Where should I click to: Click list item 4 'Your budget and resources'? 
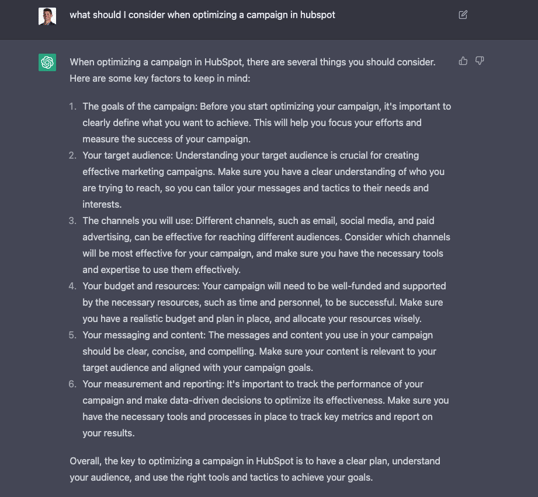(264, 303)
